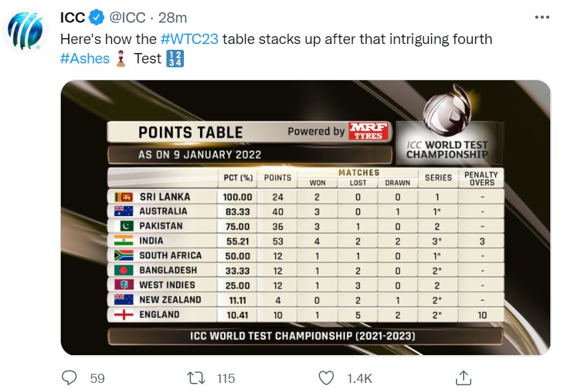Click the 115 retweets count
Image resolution: width=562 pixels, height=392 pixels.
click(226, 378)
